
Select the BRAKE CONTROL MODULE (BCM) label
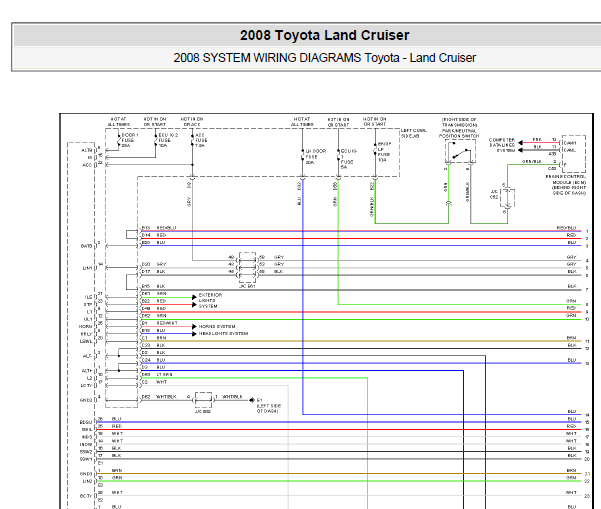coord(566,185)
